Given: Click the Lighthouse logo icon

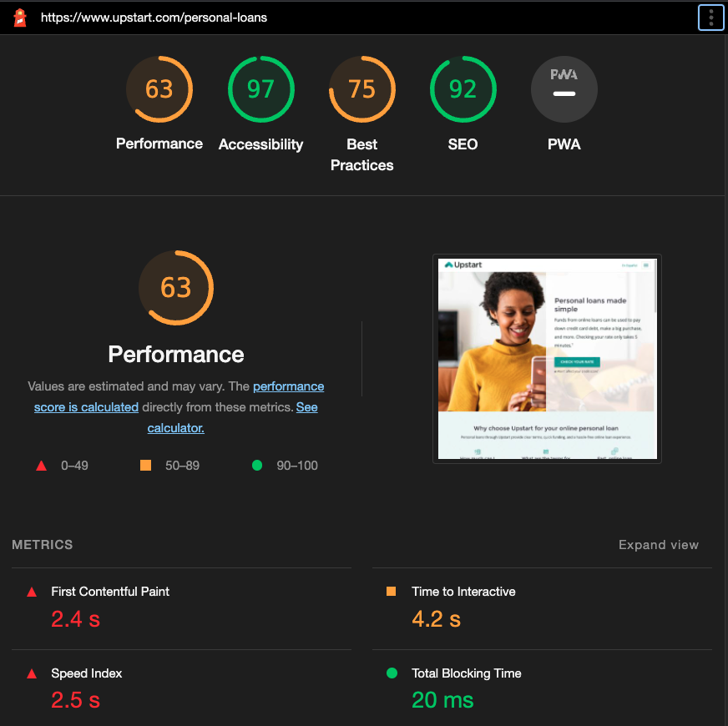Looking at the screenshot, I should pos(20,18).
